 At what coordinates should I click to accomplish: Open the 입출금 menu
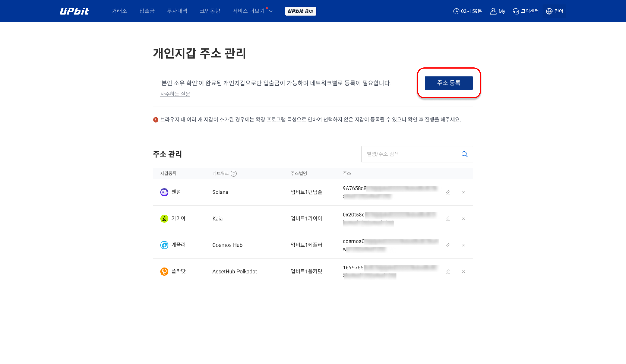[x=147, y=11]
